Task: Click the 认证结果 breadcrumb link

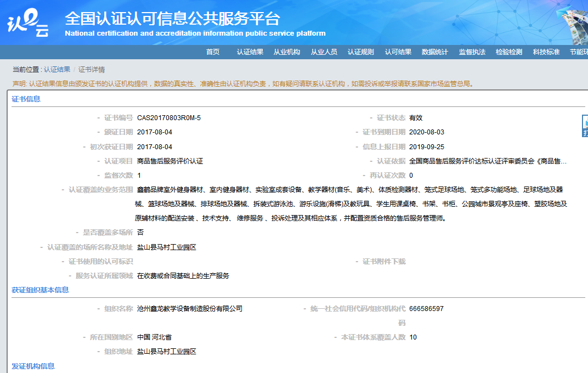Action: [56, 69]
